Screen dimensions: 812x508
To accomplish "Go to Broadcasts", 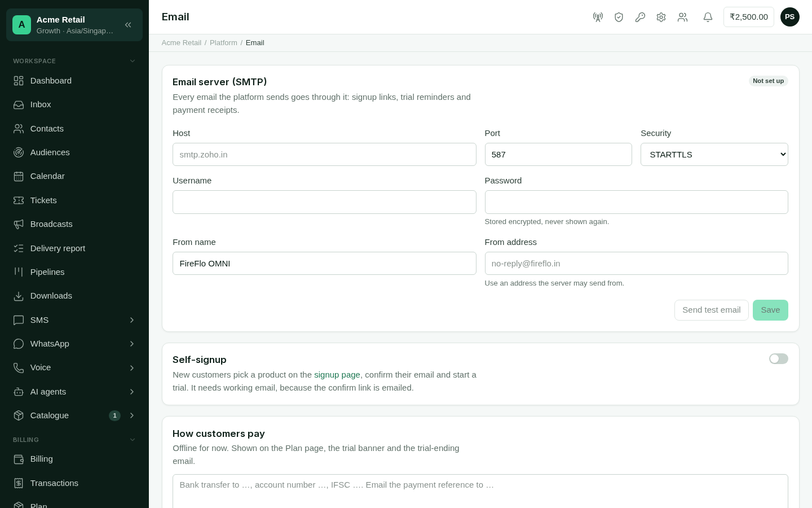I will (74, 224).
